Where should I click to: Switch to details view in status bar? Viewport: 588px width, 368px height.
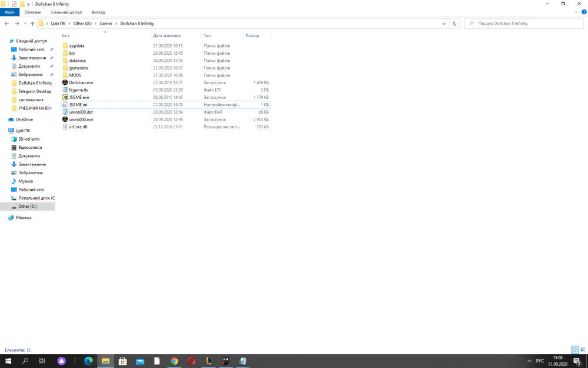[575, 350]
